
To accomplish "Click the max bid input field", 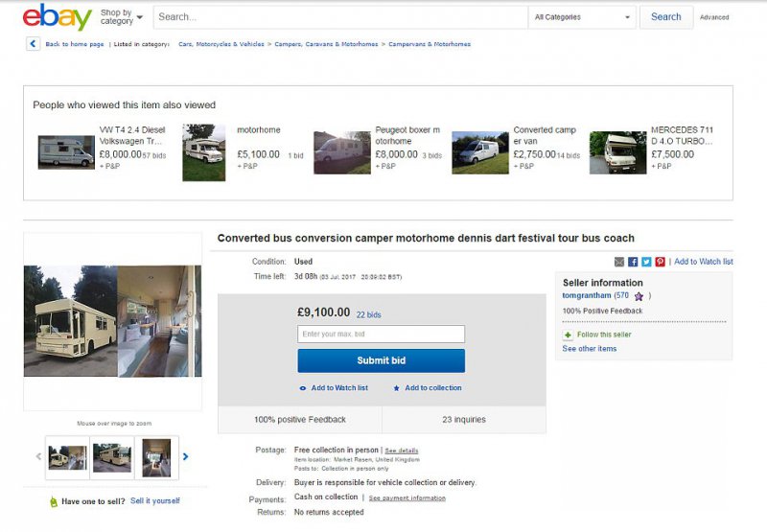I will coord(381,334).
